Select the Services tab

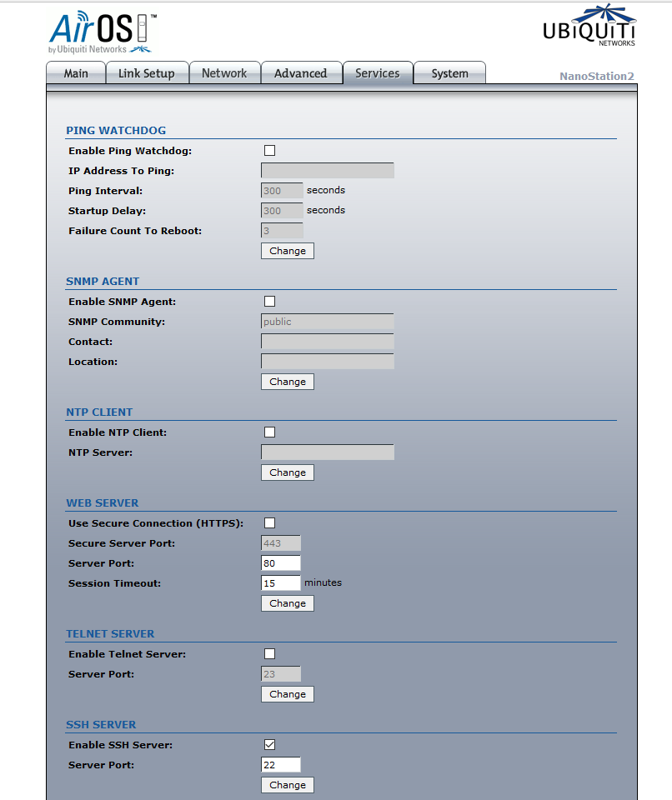378,73
